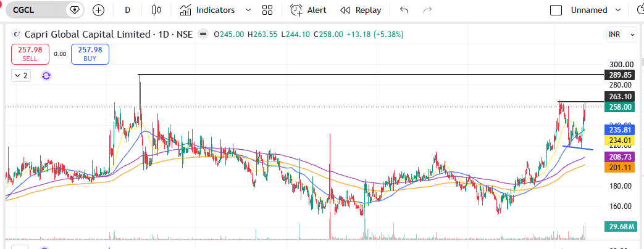Click the 257.98 BUY button
Viewport: 644px width, 249px height.
tap(90, 54)
